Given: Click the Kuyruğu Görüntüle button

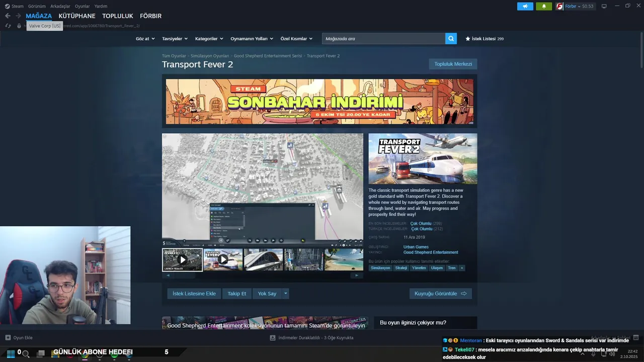Looking at the screenshot, I should click(x=441, y=294).
